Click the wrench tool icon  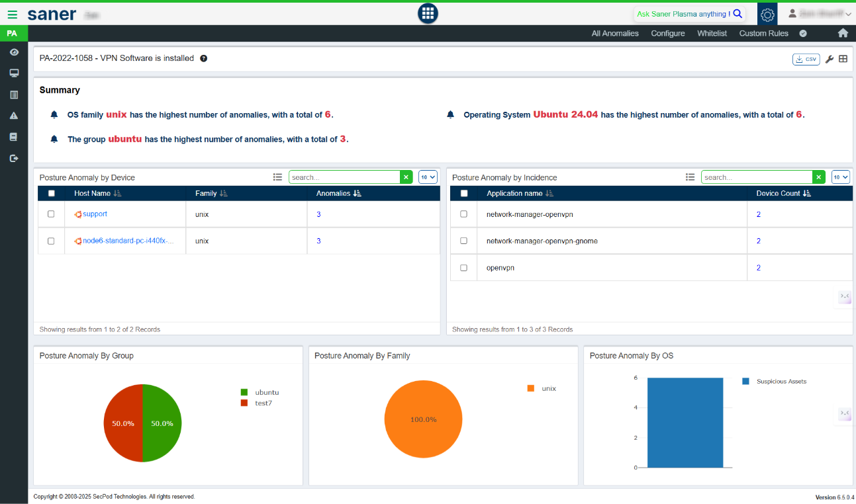click(829, 59)
